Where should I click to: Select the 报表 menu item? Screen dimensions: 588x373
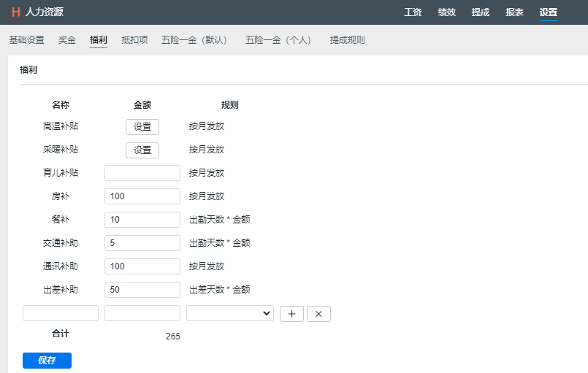(x=514, y=12)
